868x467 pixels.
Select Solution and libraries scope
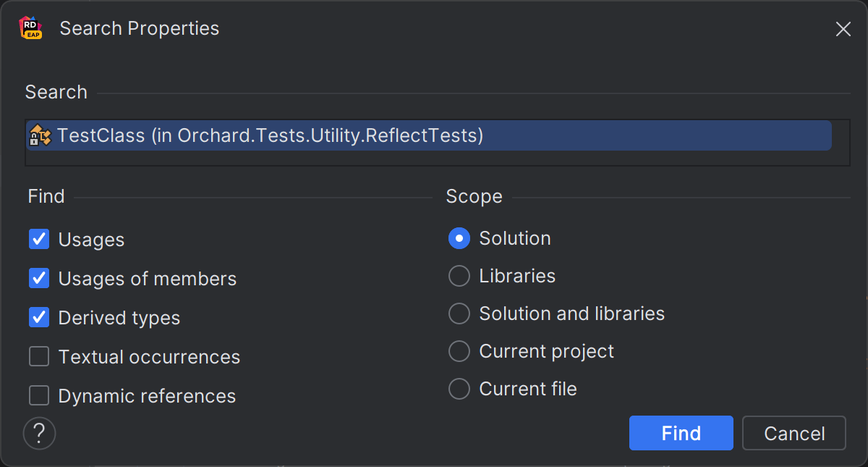click(x=459, y=314)
